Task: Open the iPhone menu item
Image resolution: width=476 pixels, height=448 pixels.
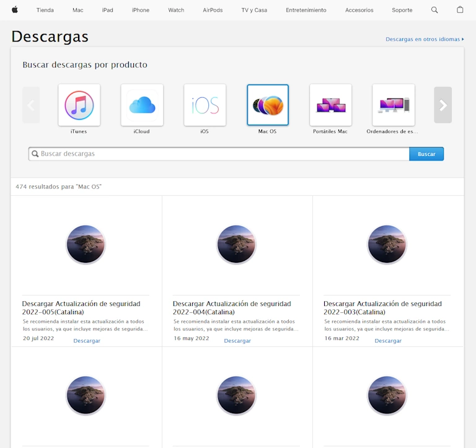Action: coord(141,10)
